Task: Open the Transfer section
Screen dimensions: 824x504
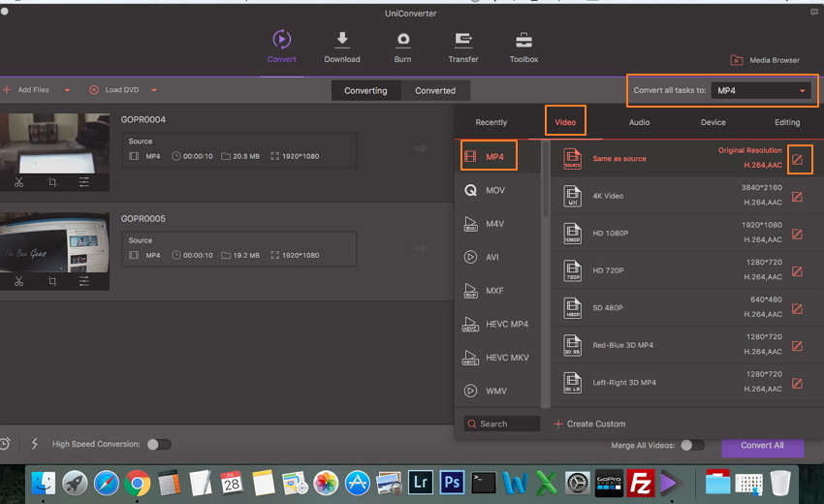Action: click(463, 47)
